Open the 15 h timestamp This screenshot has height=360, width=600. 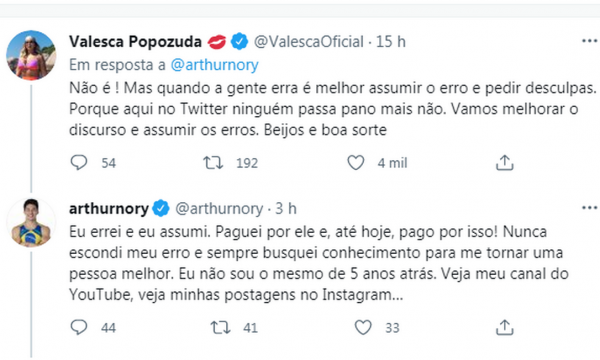click(391, 41)
